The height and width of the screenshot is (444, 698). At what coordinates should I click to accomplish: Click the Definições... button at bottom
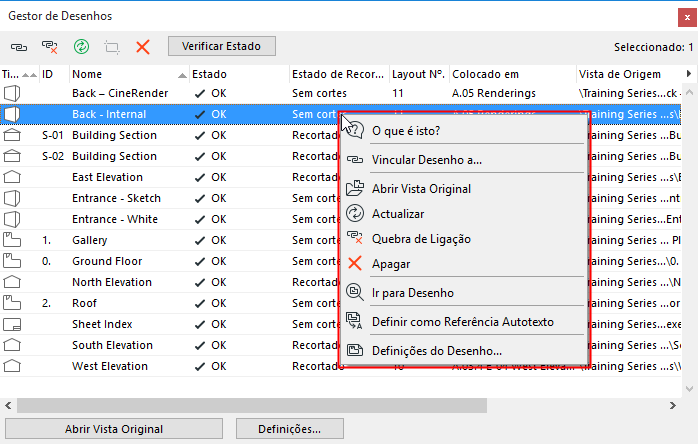tap(290, 429)
